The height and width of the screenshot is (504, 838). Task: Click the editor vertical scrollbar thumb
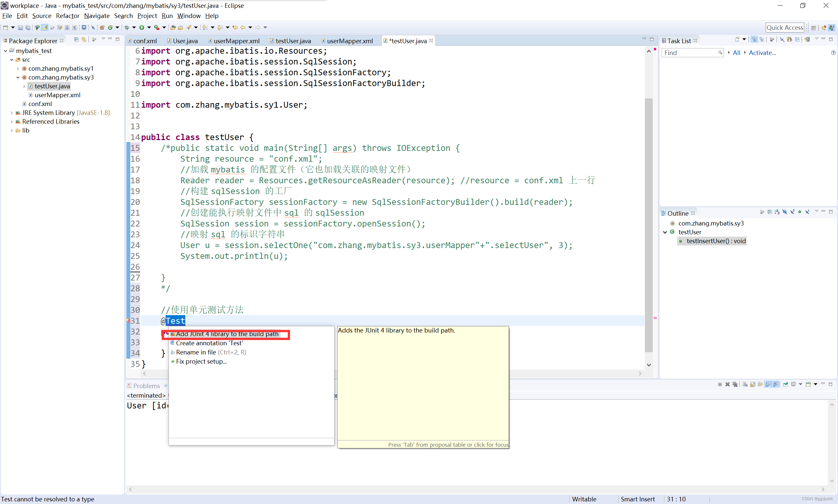(x=648, y=225)
